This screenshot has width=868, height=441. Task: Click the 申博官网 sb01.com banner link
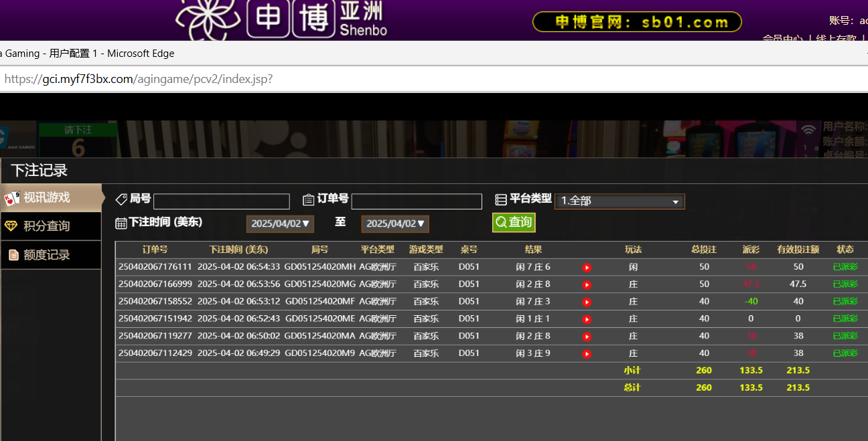pyautogui.click(x=636, y=22)
